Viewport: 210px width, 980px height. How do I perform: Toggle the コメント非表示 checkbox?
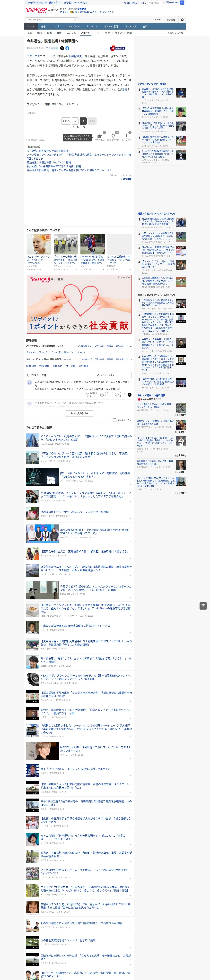pyautogui.click(x=115, y=420)
